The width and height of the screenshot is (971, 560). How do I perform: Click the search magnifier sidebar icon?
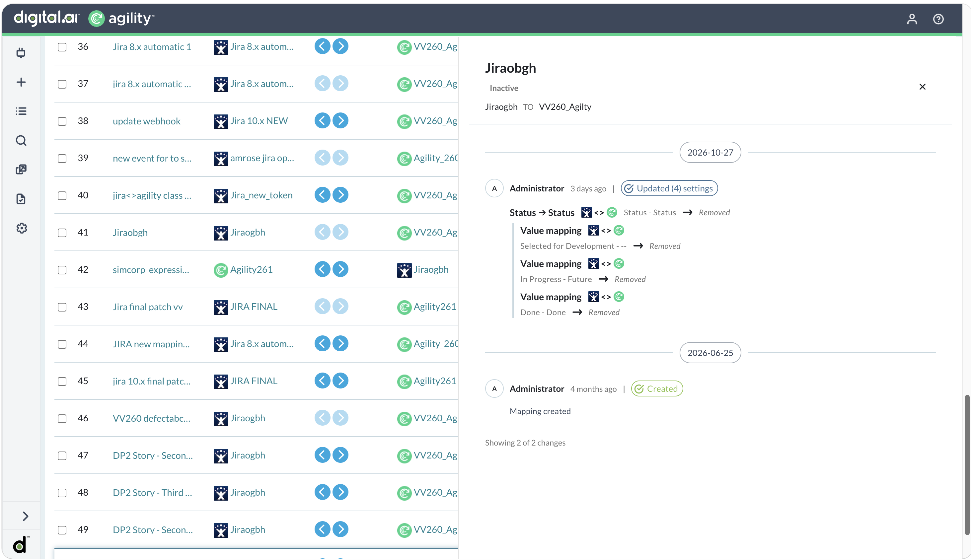click(x=21, y=140)
